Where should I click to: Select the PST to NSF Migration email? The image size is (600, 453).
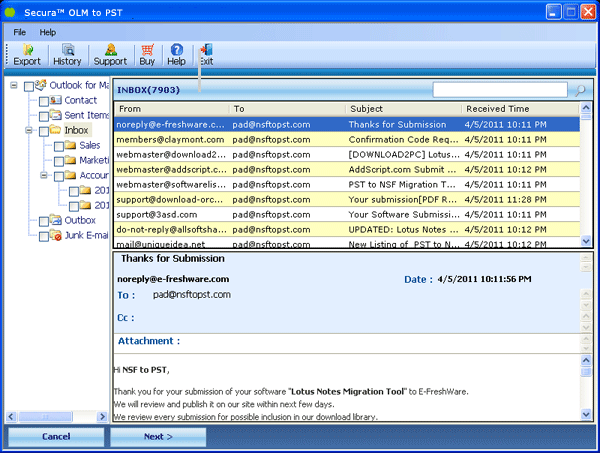tap(347, 184)
